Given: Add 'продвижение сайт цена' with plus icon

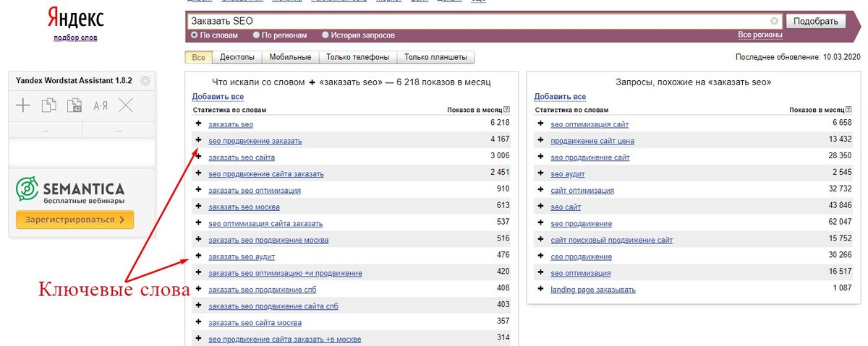Looking at the screenshot, I should click(x=540, y=141).
